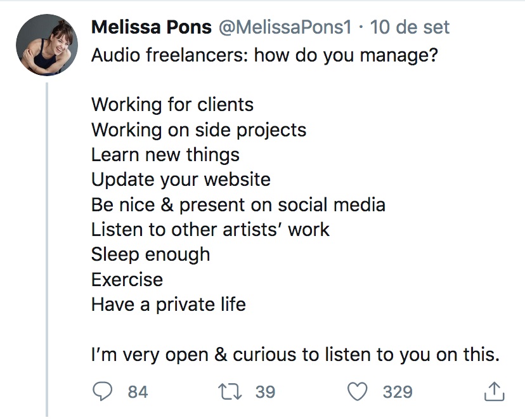Click "Audio freelancers: how do you manage?" text
The height and width of the screenshot is (420, 525).
click(265, 55)
